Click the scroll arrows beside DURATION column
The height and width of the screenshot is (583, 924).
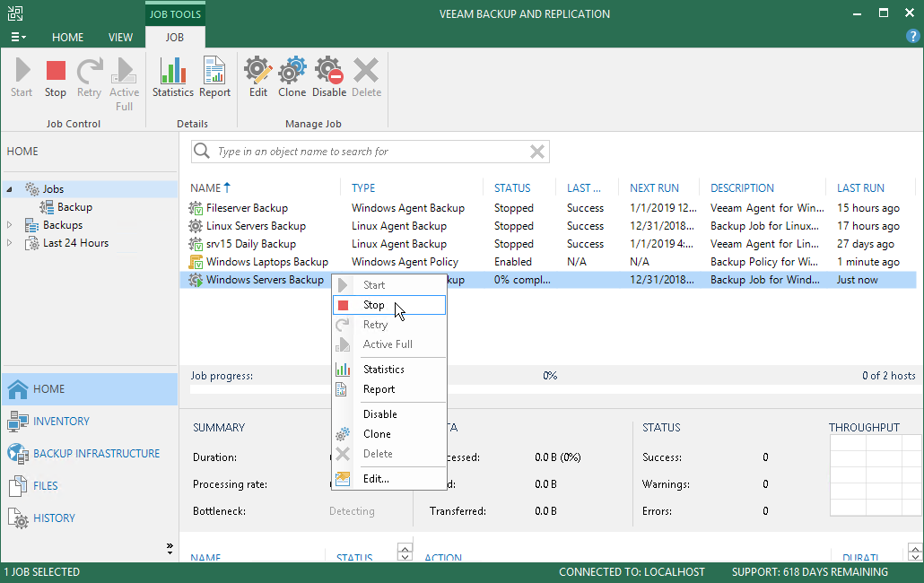(914, 552)
